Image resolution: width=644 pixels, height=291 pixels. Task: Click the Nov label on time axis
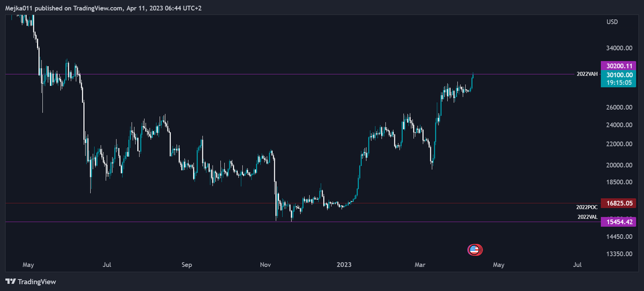(x=265, y=265)
